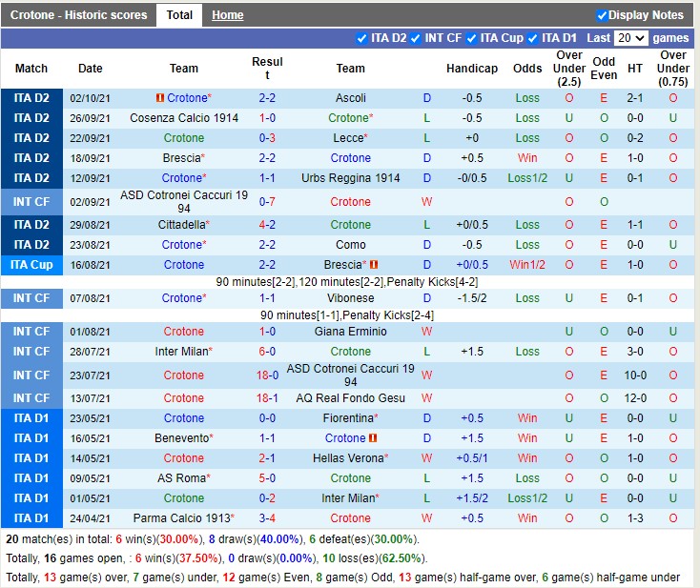Toggle the Display Notes checkbox
Image resolution: width=700 pixels, height=588 pixels.
pyautogui.click(x=602, y=15)
